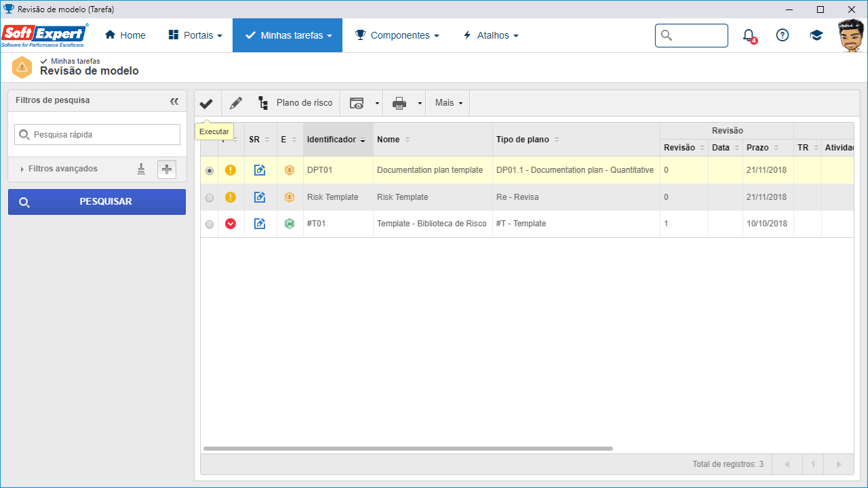Expand the Mais dropdown menu
Screen dimensions: 868x488
coord(449,103)
